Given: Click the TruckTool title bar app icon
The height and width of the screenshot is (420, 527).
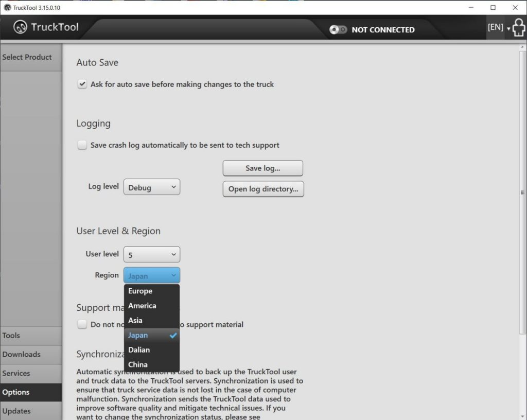Looking at the screenshot, I should tap(7, 7).
